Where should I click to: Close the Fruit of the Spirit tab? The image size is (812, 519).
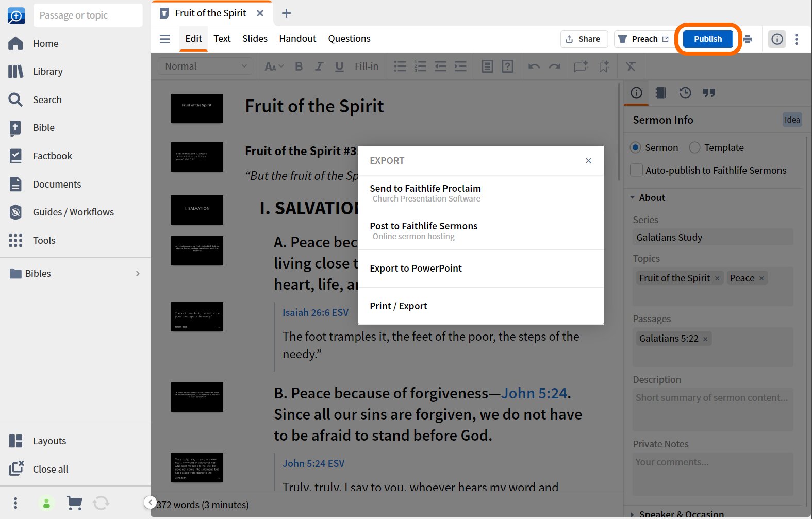pos(260,13)
